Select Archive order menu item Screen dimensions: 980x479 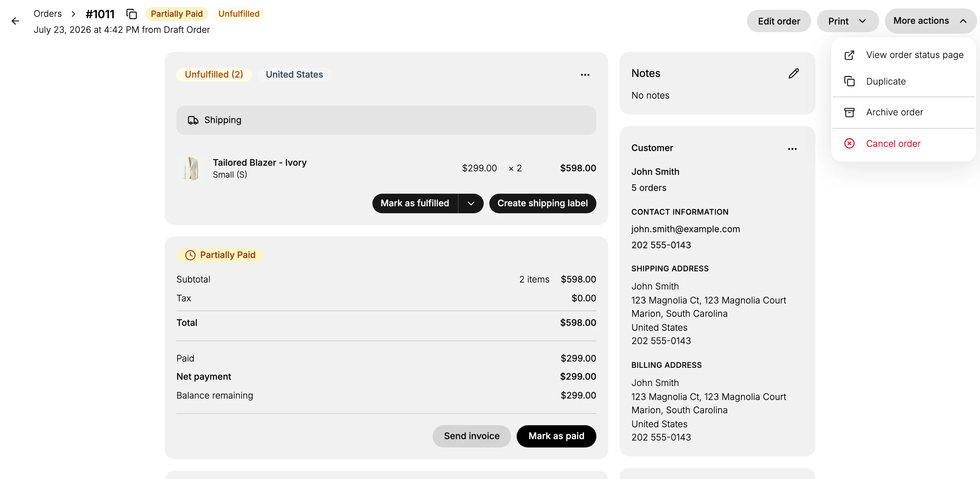903,112
